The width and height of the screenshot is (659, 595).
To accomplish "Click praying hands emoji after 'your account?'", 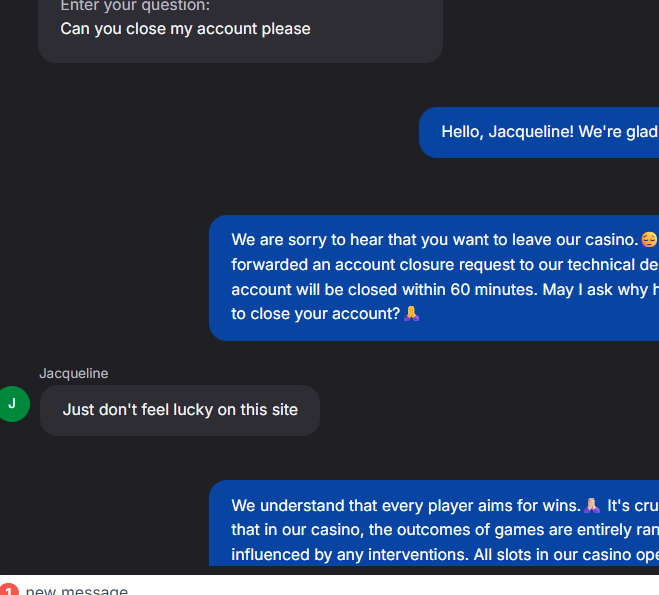I will [x=411, y=313].
